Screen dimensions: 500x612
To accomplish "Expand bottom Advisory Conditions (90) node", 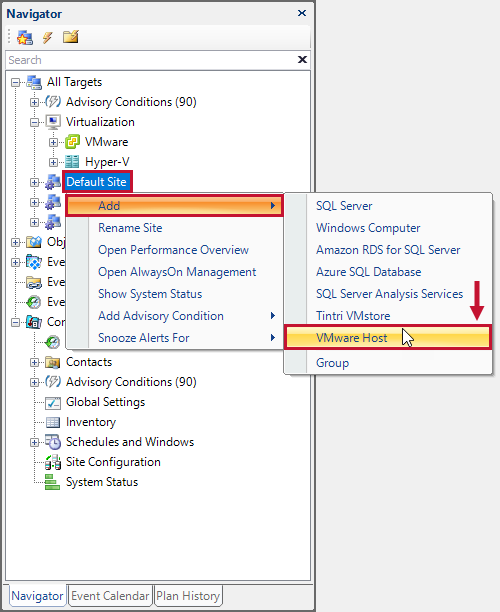I will pos(34,382).
